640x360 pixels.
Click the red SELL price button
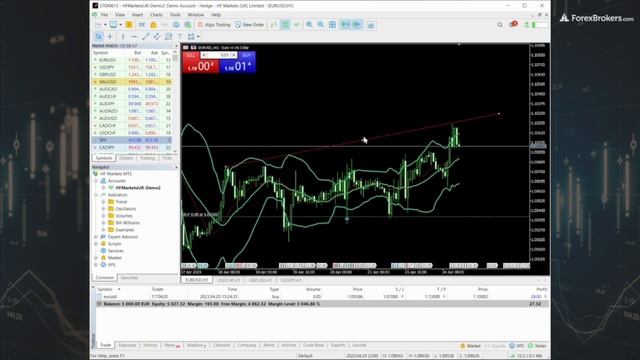[200, 62]
